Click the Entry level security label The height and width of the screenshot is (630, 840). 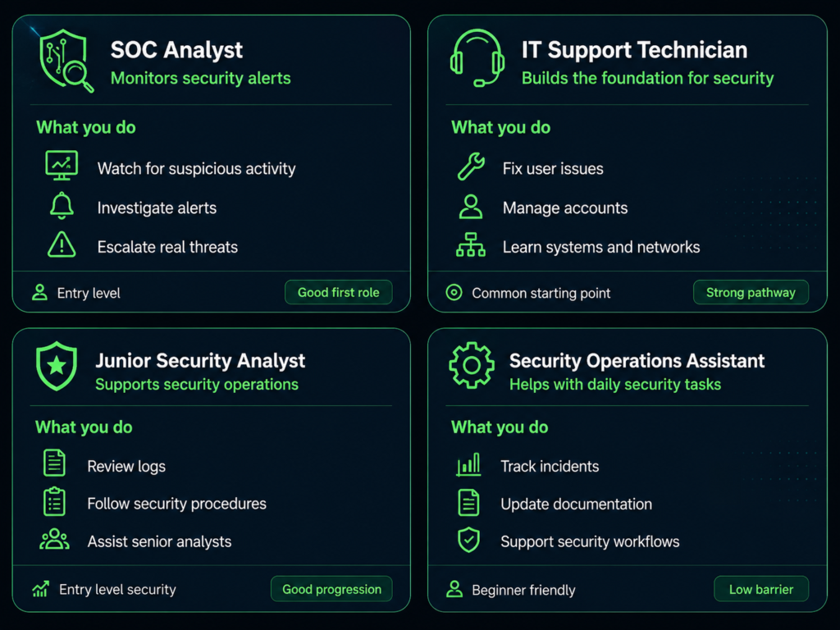[x=117, y=589]
